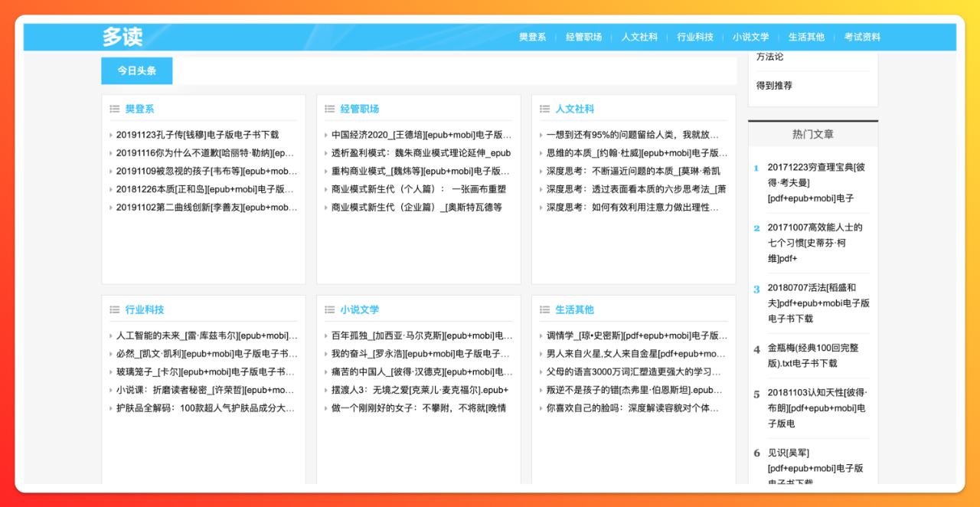The width and height of the screenshot is (980, 507).
Task: Open the 生活其他 section heading link
Action: pos(575,309)
